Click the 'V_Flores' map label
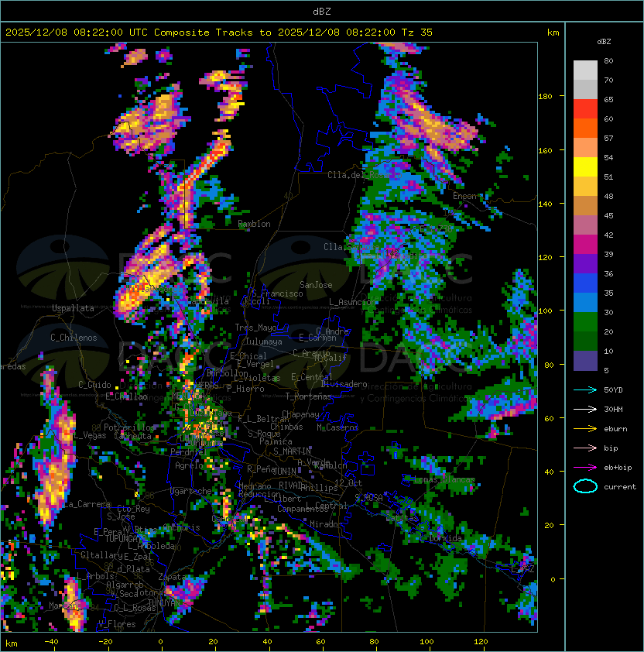The image size is (644, 652). (117, 624)
